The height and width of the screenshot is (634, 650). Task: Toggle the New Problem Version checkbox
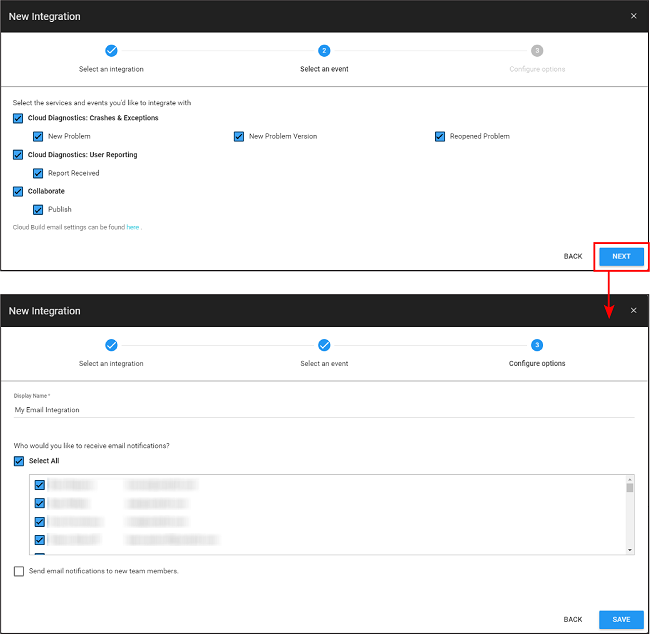(240, 136)
